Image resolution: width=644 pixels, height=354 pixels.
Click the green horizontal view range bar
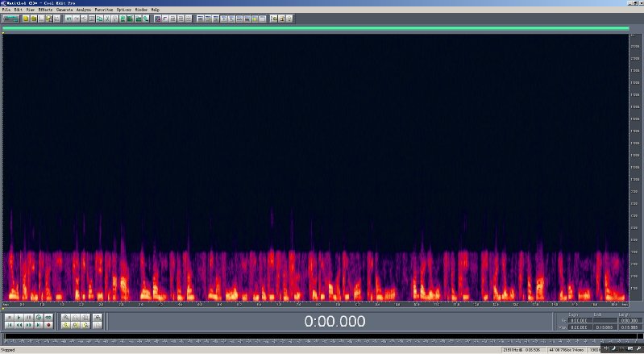(315, 28)
